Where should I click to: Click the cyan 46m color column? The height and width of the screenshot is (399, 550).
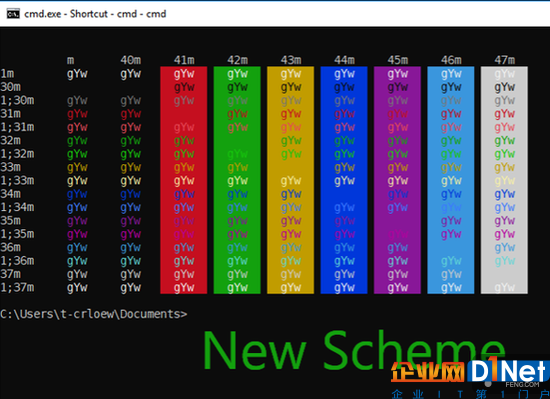(x=451, y=180)
